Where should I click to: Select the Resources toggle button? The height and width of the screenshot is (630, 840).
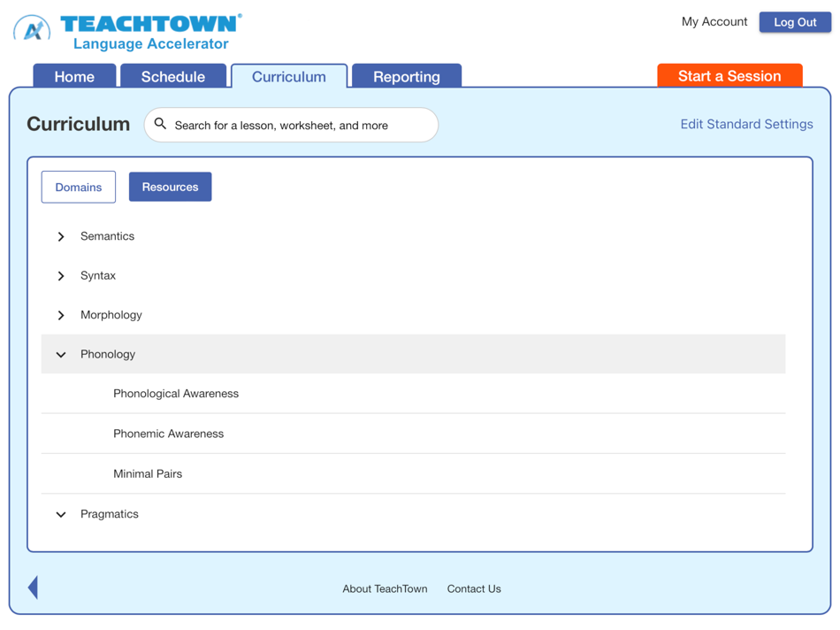point(170,187)
